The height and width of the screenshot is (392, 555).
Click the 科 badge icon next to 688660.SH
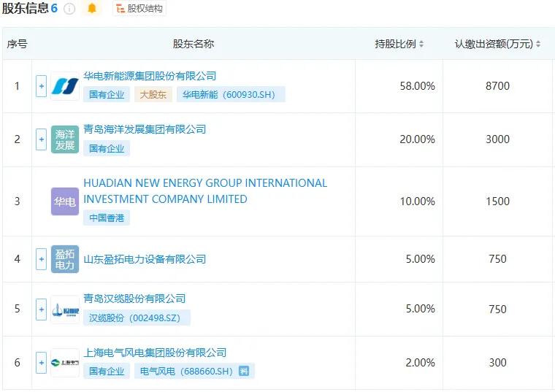coord(244,371)
